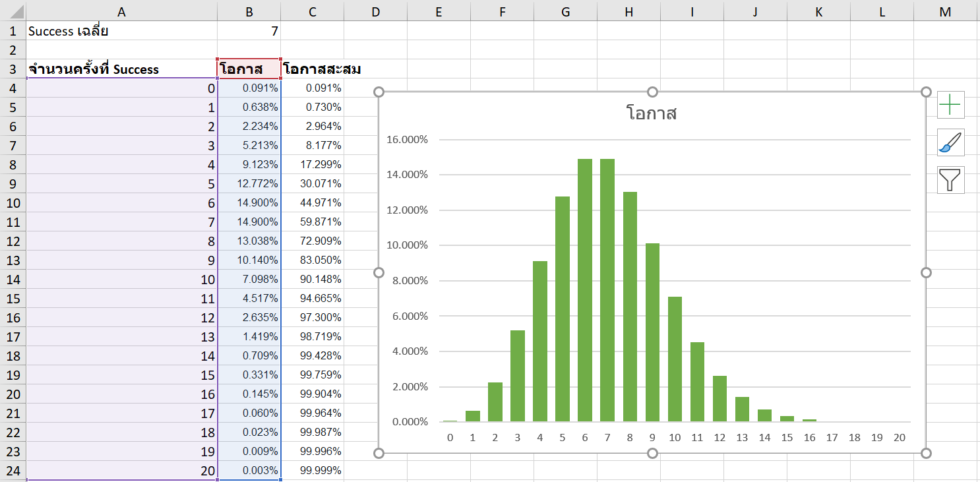
Task: Open the Chart Filters funnel panel
Action: tap(950, 179)
